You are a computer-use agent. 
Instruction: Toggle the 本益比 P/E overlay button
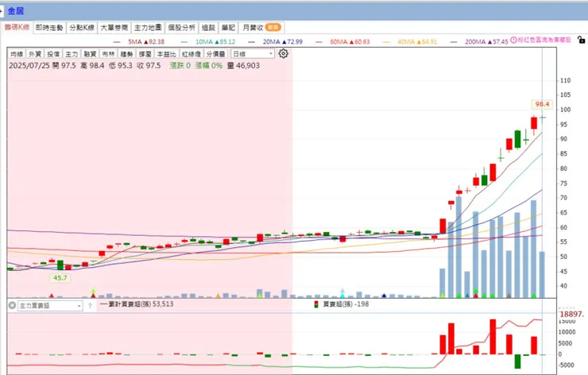point(167,54)
